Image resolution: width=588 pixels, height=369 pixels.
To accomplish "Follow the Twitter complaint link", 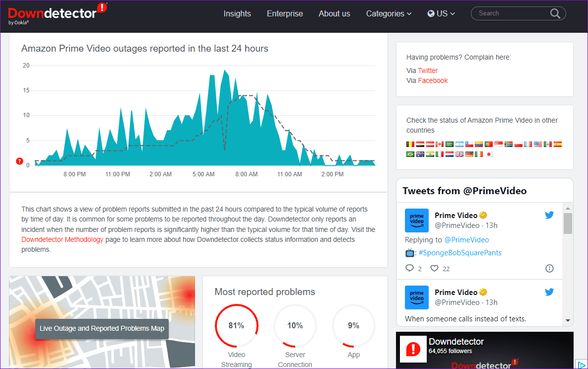I will (x=428, y=71).
